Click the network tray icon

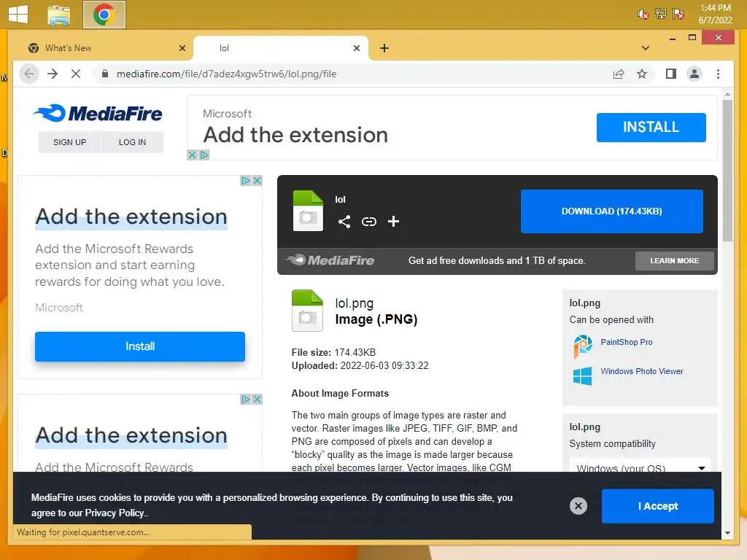point(660,14)
